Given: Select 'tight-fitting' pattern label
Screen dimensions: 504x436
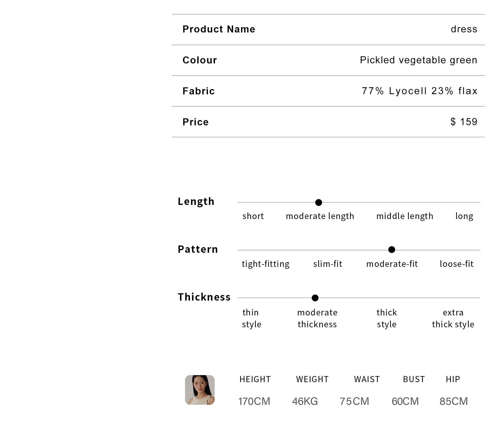Looking at the screenshot, I should 266,264.
